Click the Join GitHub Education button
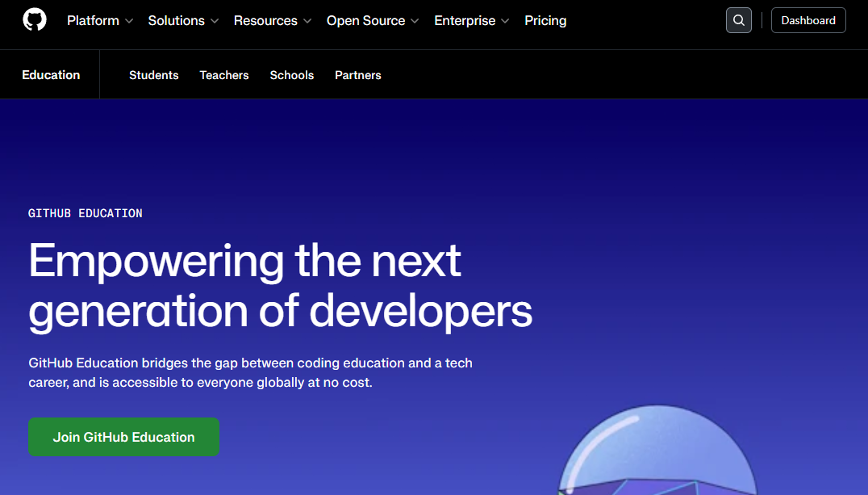This screenshot has width=868, height=495. pos(124,437)
